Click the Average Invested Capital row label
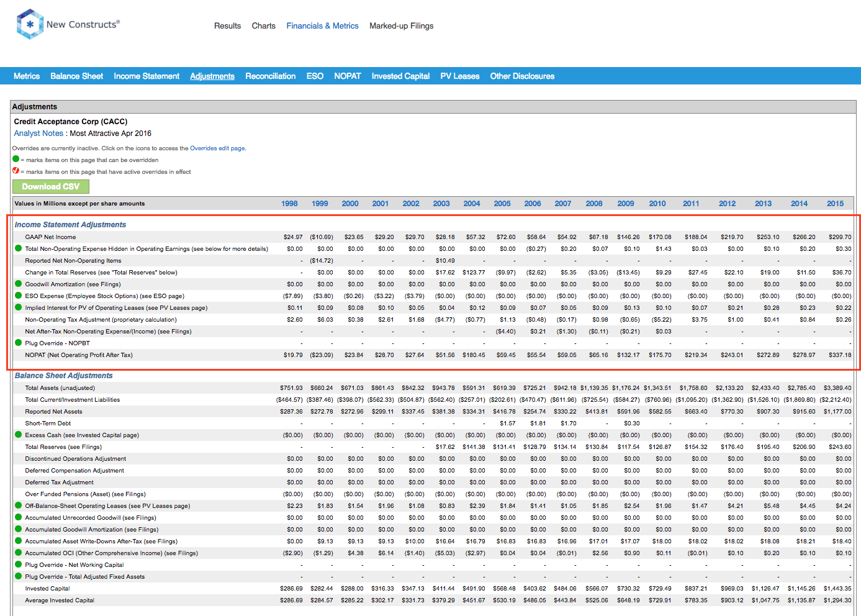The height and width of the screenshot is (616, 861). point(60,600)
